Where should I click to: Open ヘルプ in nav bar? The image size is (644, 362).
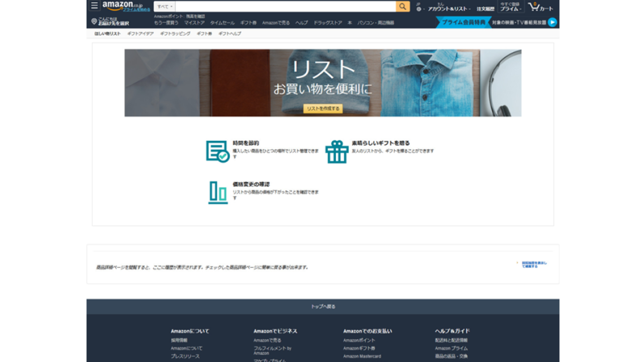point(302,23)
